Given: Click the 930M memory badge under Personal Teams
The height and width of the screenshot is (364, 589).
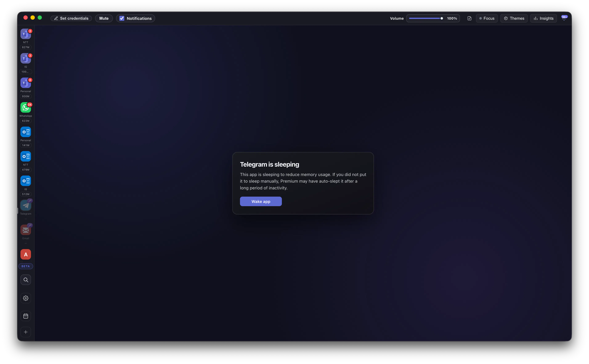Looking at the screenshot, I should coord(26,96).
